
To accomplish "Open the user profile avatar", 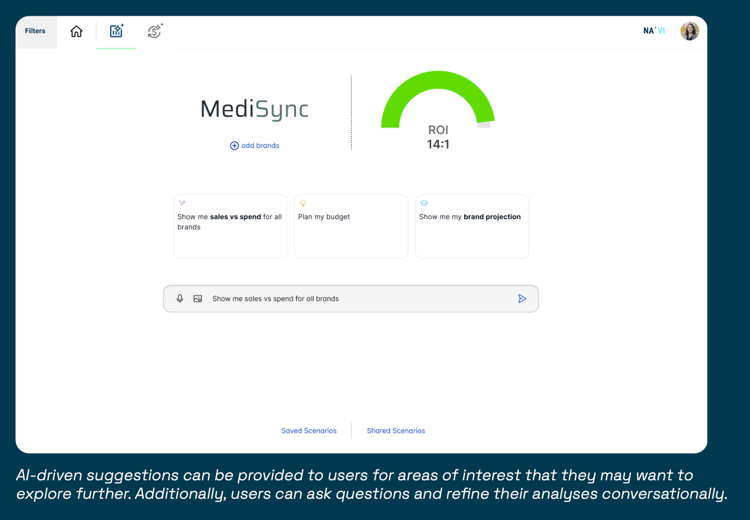I will [x=689, y=31].
